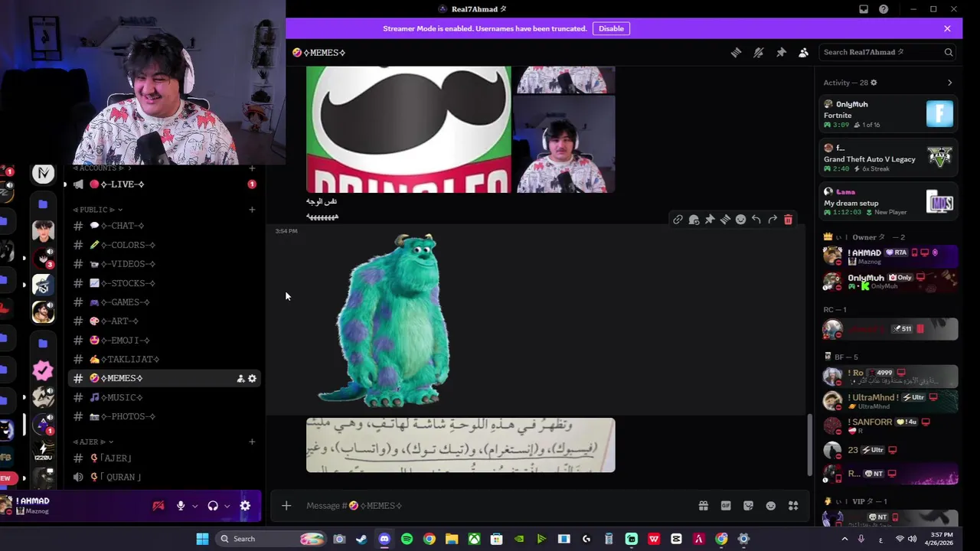
Task: Open pinned messages in channel header
Action: 781,52
